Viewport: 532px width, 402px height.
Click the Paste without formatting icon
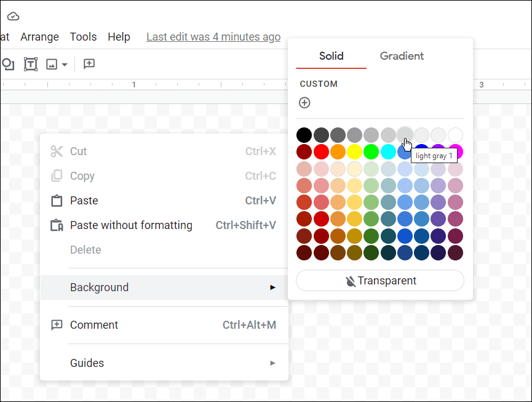click(x=57, y=225)
